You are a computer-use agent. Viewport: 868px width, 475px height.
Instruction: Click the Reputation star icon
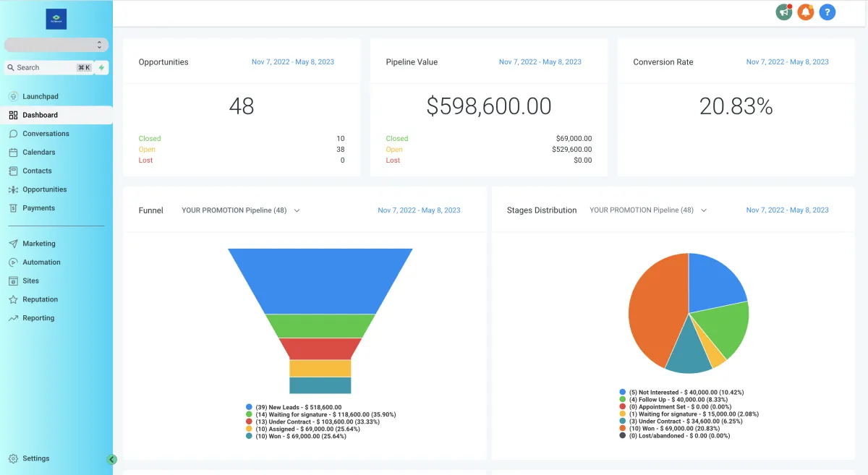click(x=13, y=299)
